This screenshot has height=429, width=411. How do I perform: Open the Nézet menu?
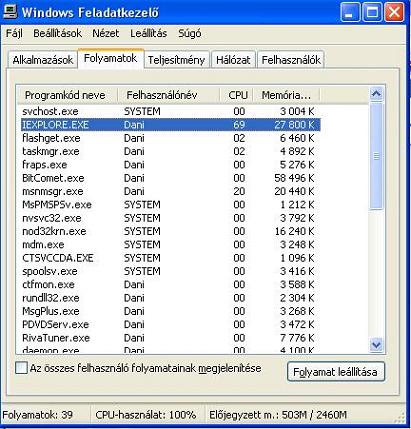point(106,33)
